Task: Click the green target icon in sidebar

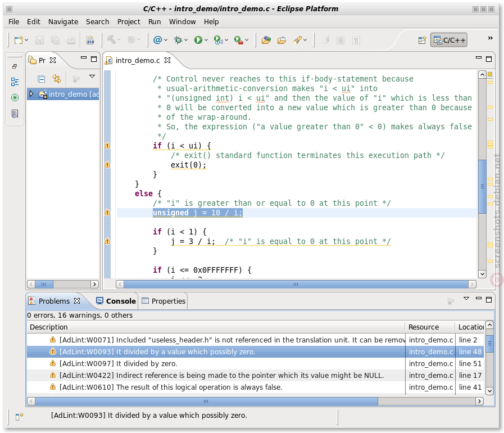Action: [x=15, y=97]
